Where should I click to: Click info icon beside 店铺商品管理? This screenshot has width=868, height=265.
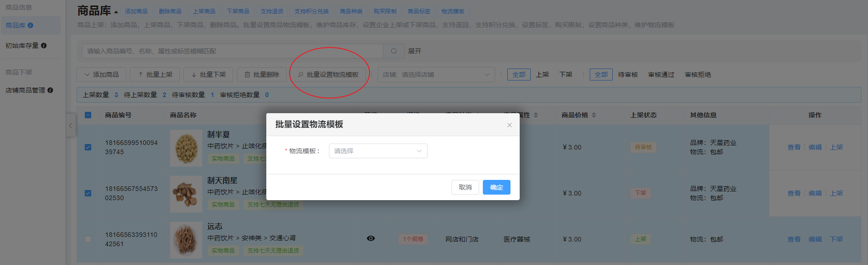click(x=50, y=90)
